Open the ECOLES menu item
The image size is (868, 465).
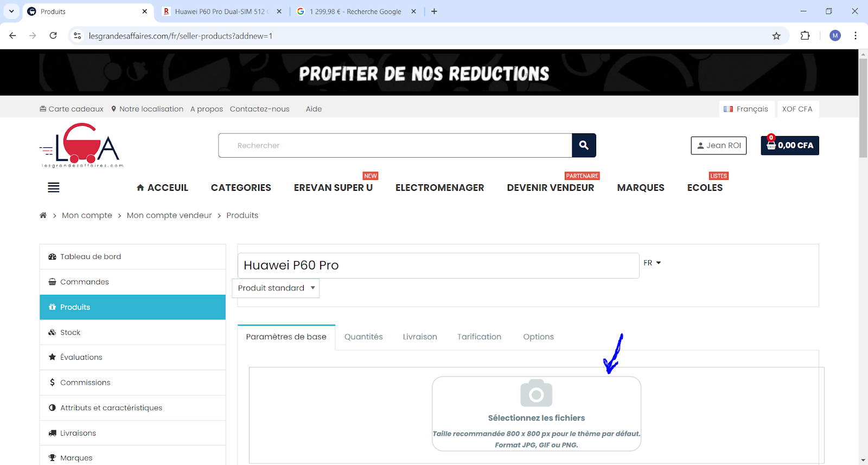705,188
